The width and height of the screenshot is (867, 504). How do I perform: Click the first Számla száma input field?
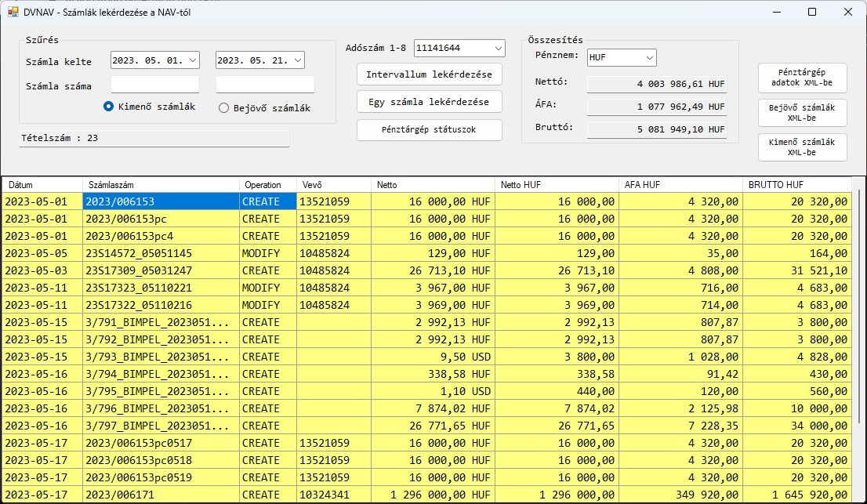point(155,85)
